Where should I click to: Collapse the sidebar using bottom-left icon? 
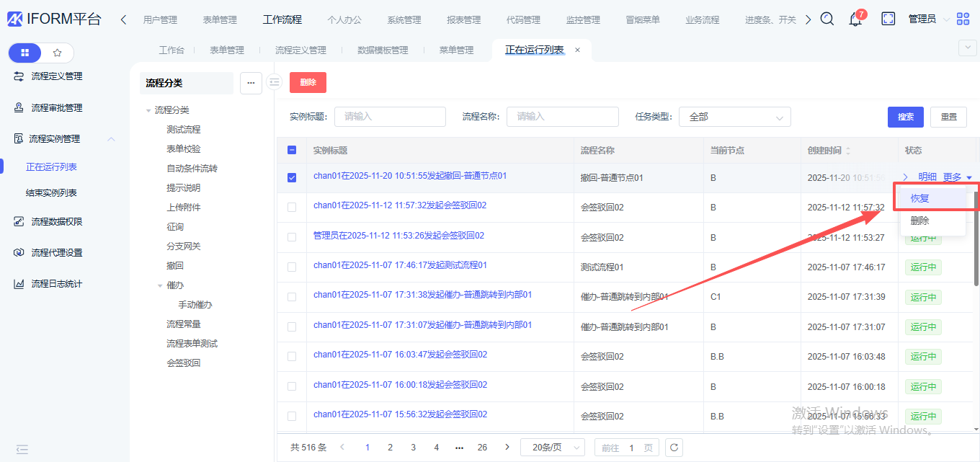[22, 449]
